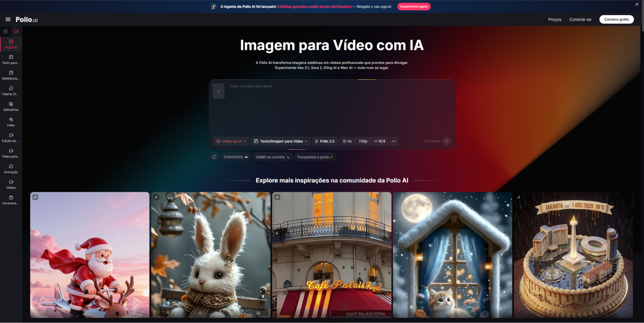Image resolution: width=644 pixels, height=323 pixels.
Task: Switch to the video mode tab icon
Action: (16, 32)
